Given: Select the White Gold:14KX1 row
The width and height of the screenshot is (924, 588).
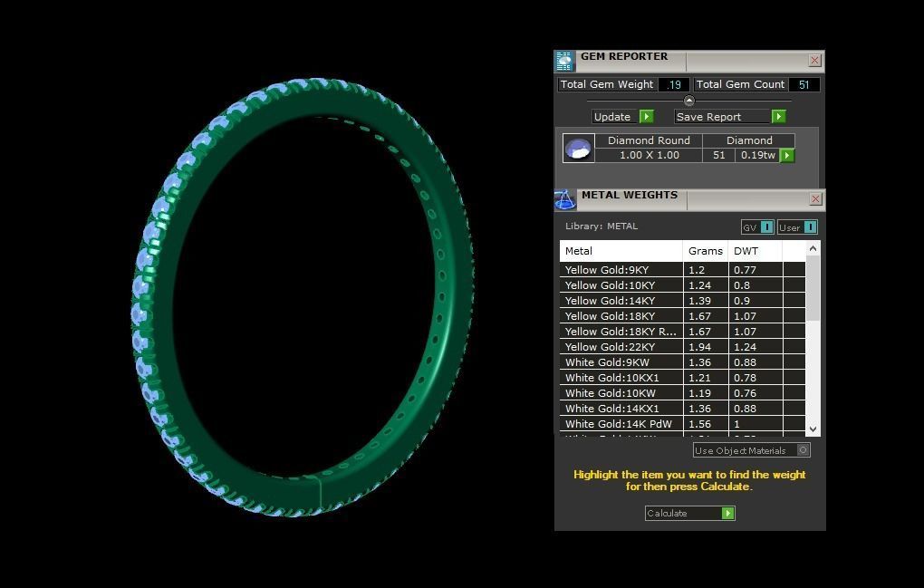Looking at the screenshot, I should click(682, 409).
